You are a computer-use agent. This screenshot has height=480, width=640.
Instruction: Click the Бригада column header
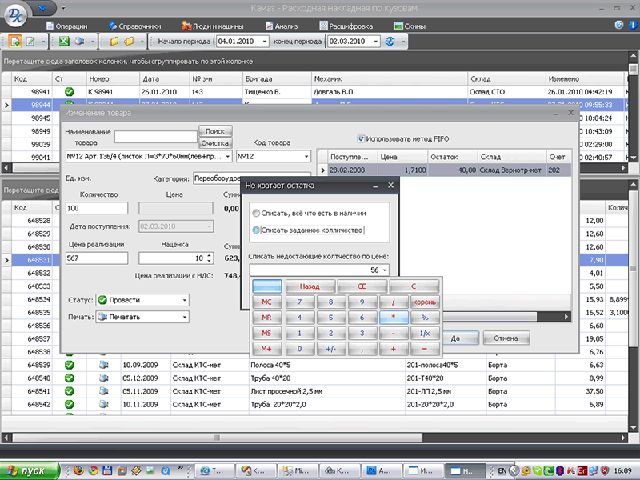pyautogui.click(x=277, y=79)
